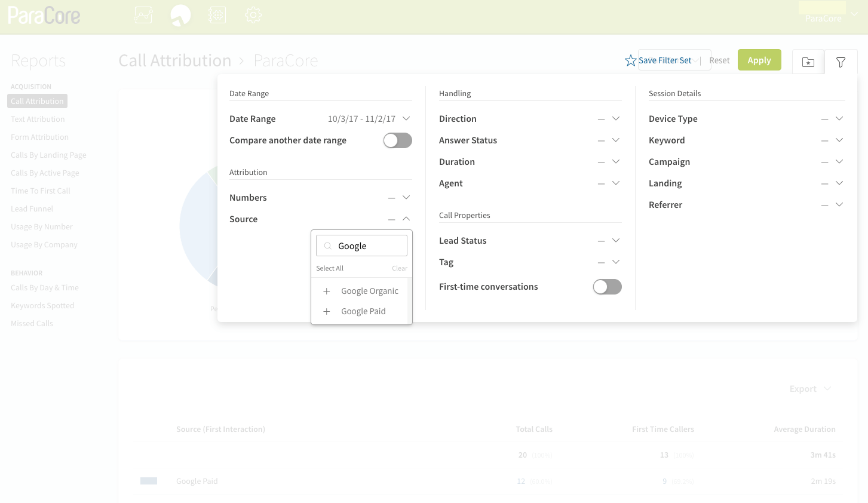Open the Export dropdown
The height and width of the screenshot is (503, 868).
[810, 389]
